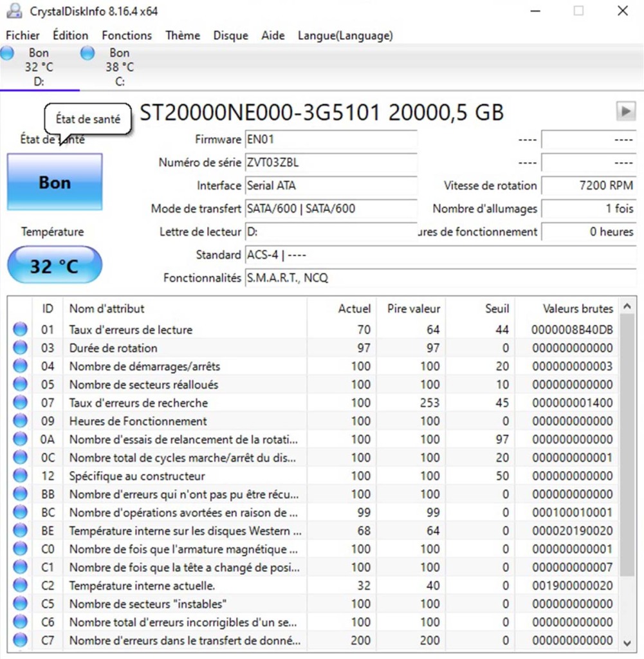Click the ID column header
The width and height of the screenshot is (644, 659).
click(x=48, y=308)
